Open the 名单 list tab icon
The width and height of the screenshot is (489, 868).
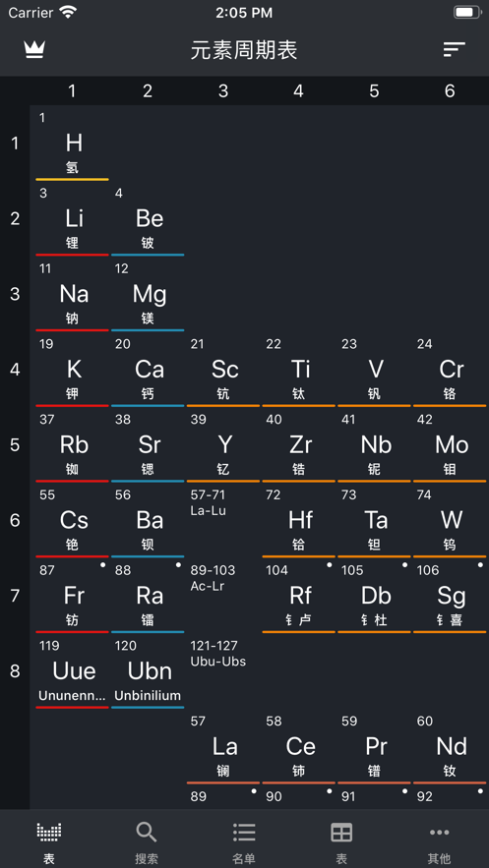point(244,832)
